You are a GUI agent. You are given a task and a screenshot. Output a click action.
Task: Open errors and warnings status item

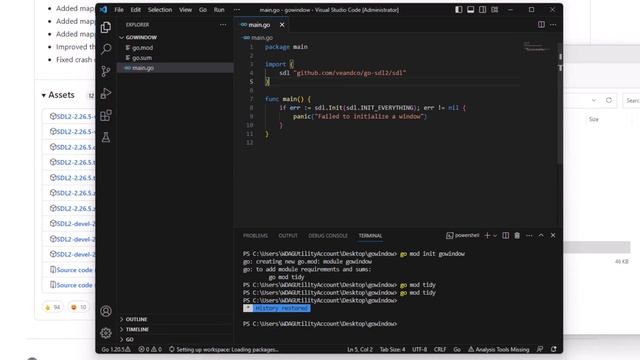pos(150,349)
